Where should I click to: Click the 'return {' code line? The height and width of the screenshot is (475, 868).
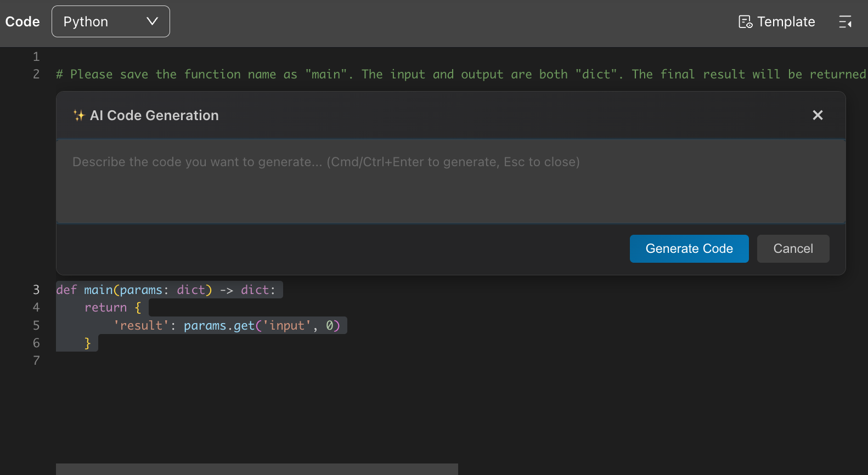click(112, 308)
